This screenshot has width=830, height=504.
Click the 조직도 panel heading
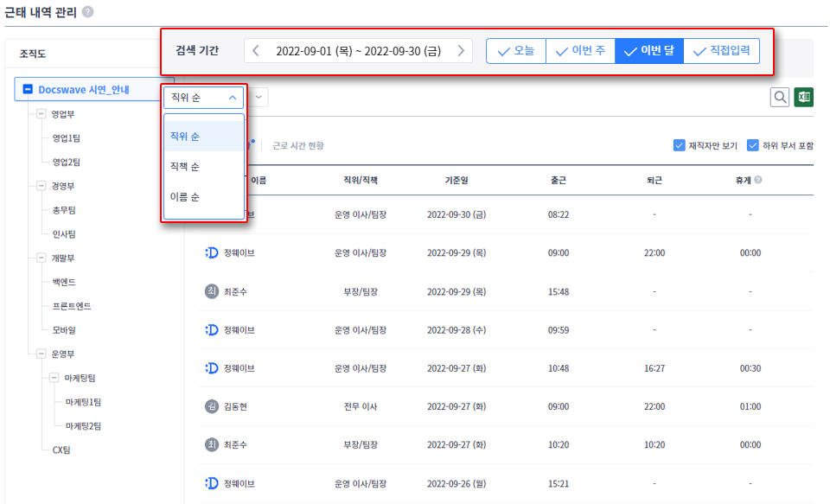pos(33,54)
